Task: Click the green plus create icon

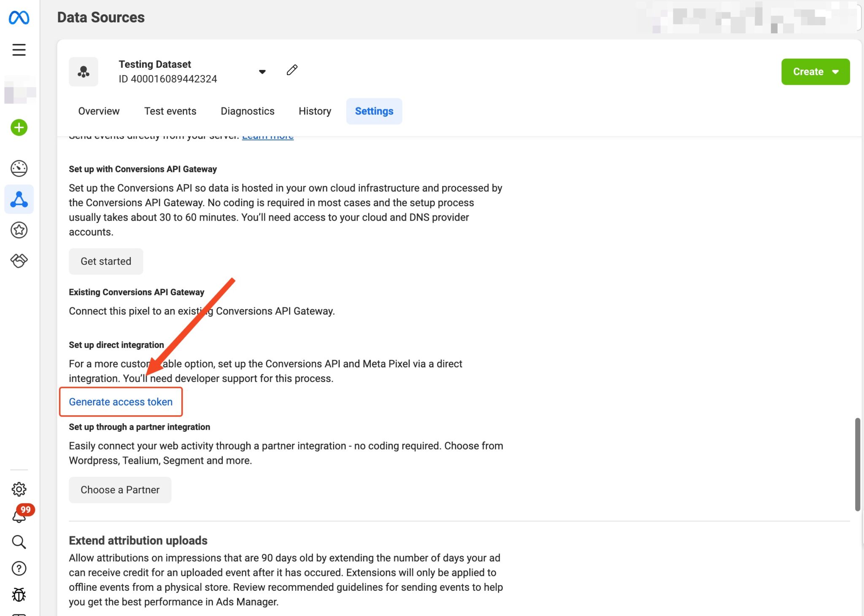Action: pyautogui.click(x=19, y=127)
